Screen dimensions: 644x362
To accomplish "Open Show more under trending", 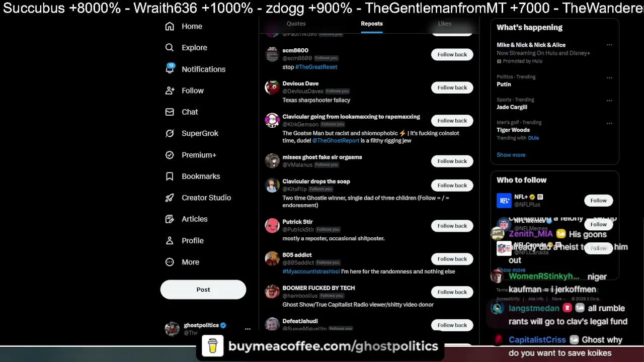I will click(511, 155).
